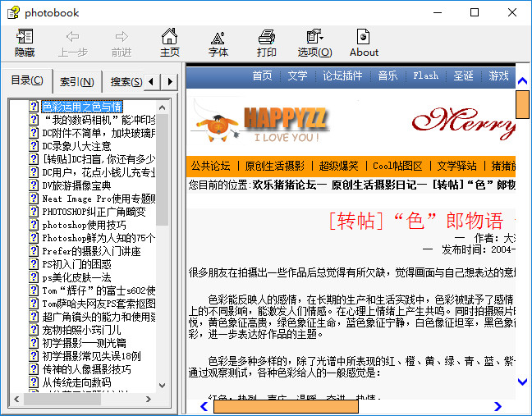Click Flash in the page navigation bar
The width and height of the screenshot is (532, 416).
[x=425, y=75]
